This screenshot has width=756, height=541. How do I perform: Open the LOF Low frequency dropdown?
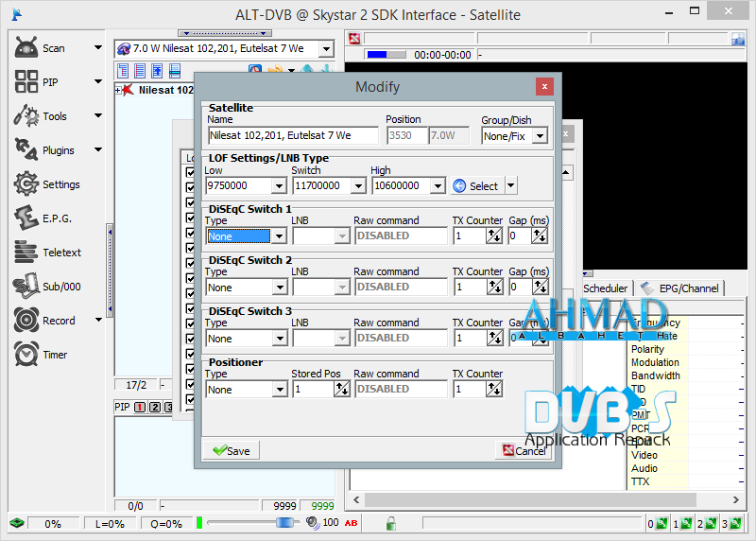(x=279, y=185)
